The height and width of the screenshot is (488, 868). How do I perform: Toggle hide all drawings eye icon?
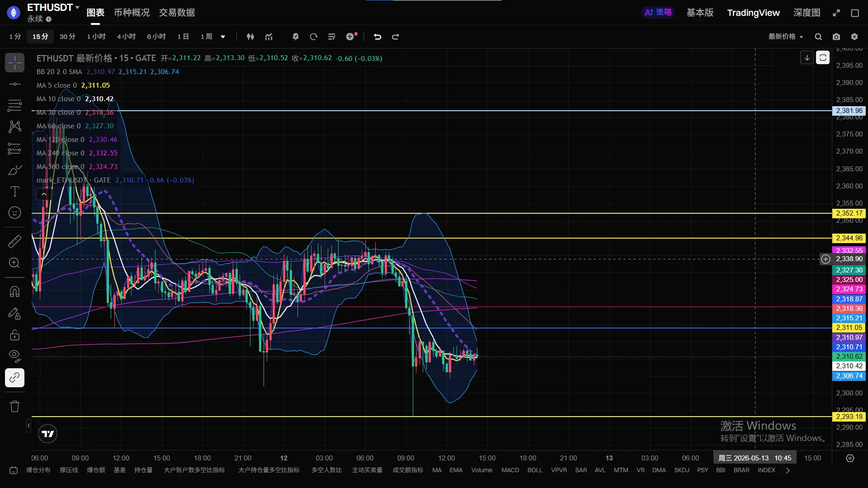tap(14, 356)
